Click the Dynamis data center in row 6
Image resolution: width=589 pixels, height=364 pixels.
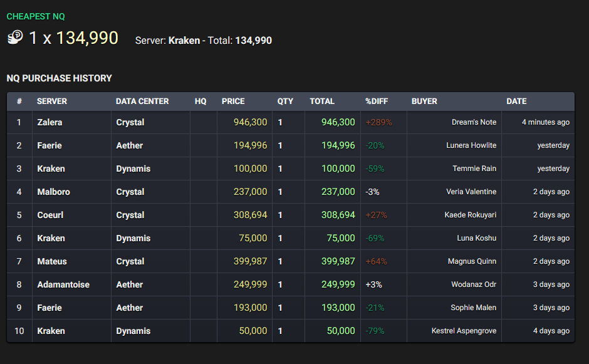pos(133,239)
